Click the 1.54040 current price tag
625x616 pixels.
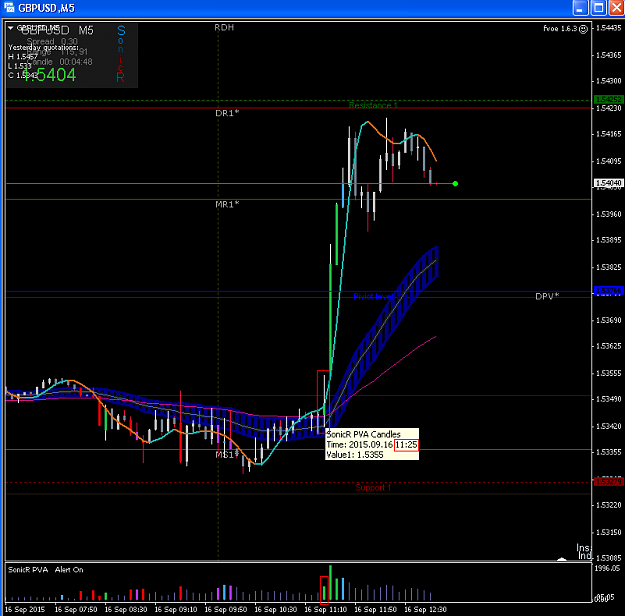608,183
